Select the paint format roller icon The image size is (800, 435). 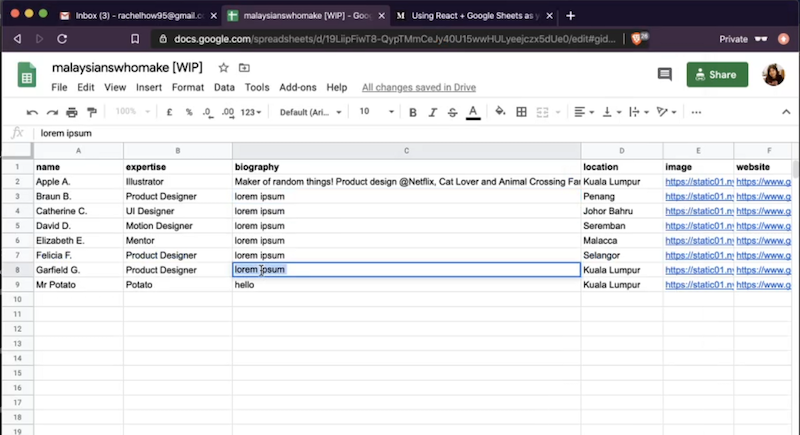tap(92, 112)
